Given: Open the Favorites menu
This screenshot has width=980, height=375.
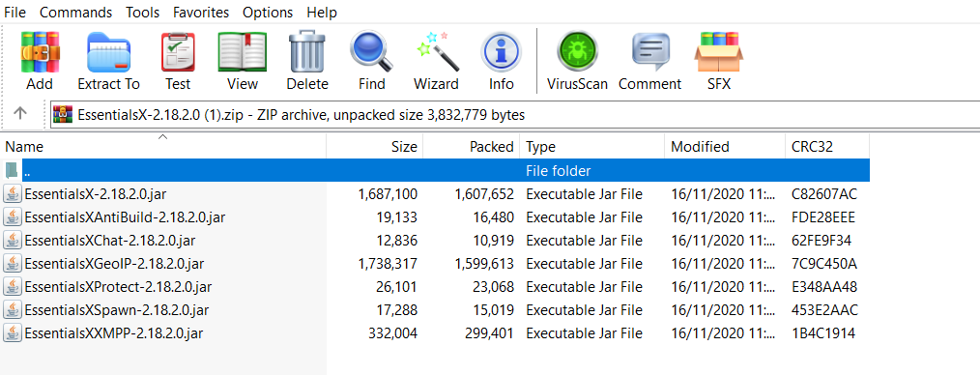Looking at the screenshot, I should click(x=201, y=12).
